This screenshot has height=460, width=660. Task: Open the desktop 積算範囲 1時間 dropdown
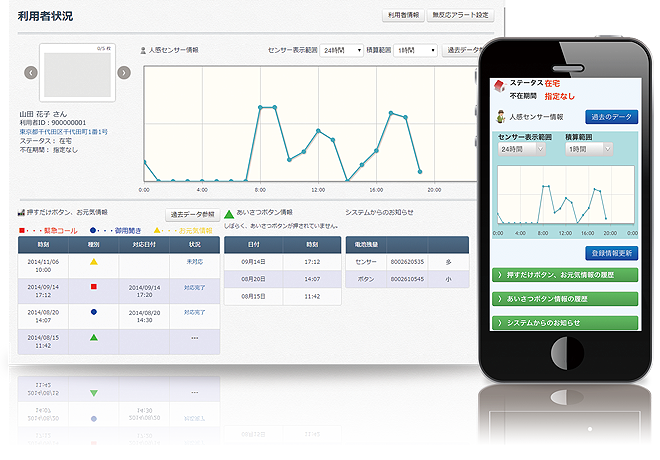415,51
